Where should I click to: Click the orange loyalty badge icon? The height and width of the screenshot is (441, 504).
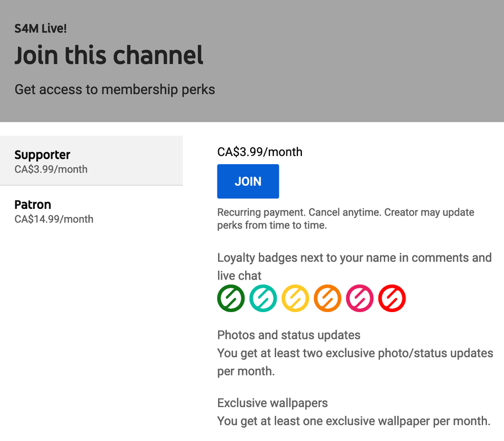coord(328,298)
